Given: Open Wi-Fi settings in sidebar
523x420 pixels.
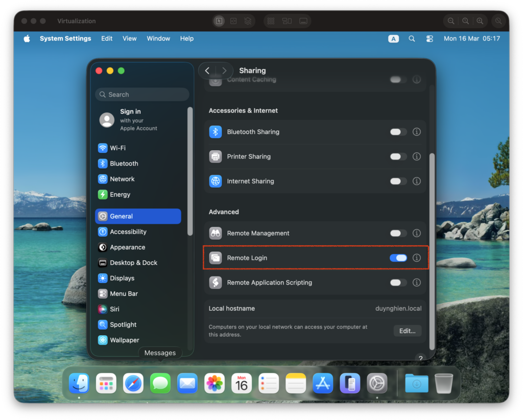Looking at the screenshot, I should coord(117,148).
